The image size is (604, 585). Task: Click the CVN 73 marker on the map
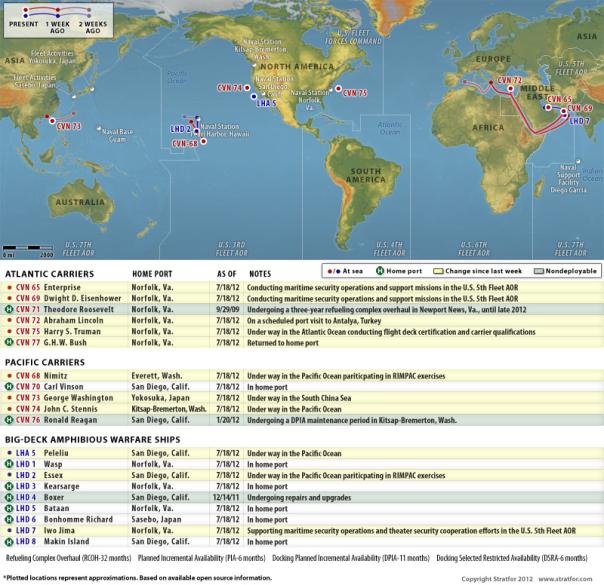[x=52, y=121]
